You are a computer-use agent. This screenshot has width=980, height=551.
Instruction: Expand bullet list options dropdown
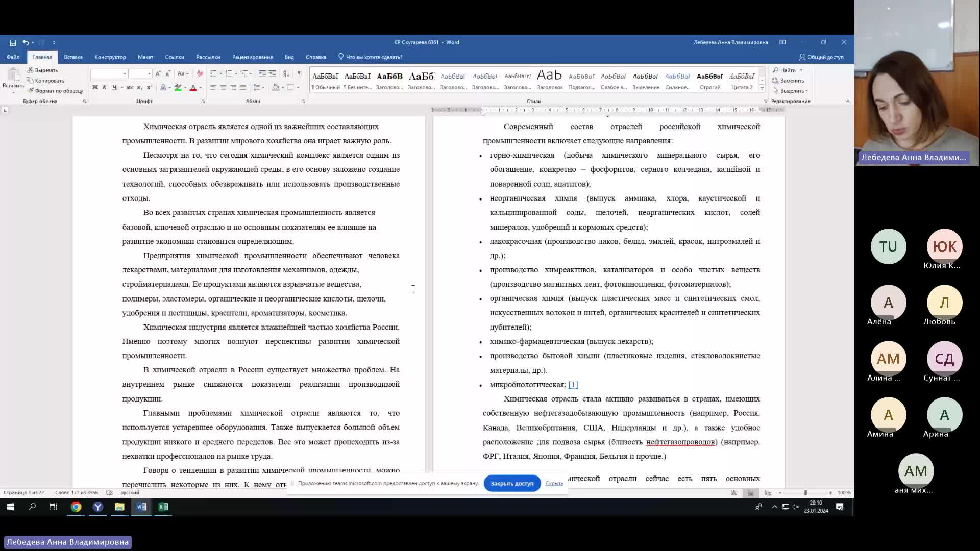click(221, 73)
